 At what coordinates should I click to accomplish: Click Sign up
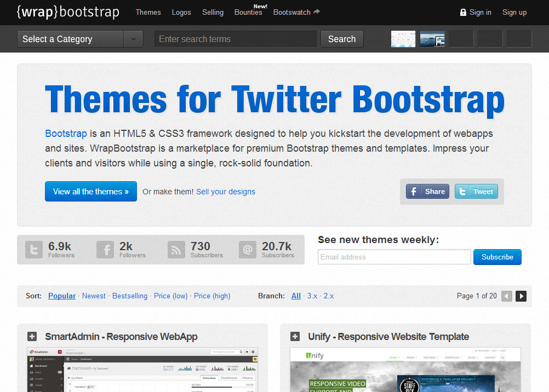[x=514, y=12]
